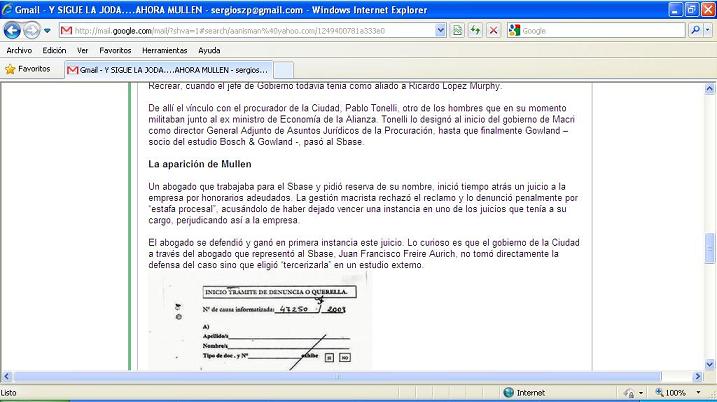Click the Internet zone globe icon

508,392
